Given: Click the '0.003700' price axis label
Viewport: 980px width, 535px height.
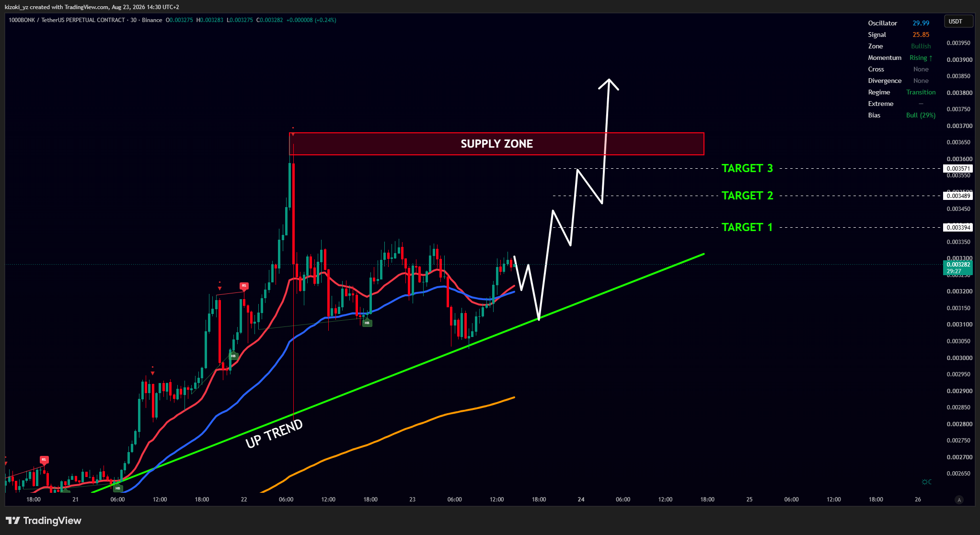Looking at the screenshot, I should (x=958, y=126).
